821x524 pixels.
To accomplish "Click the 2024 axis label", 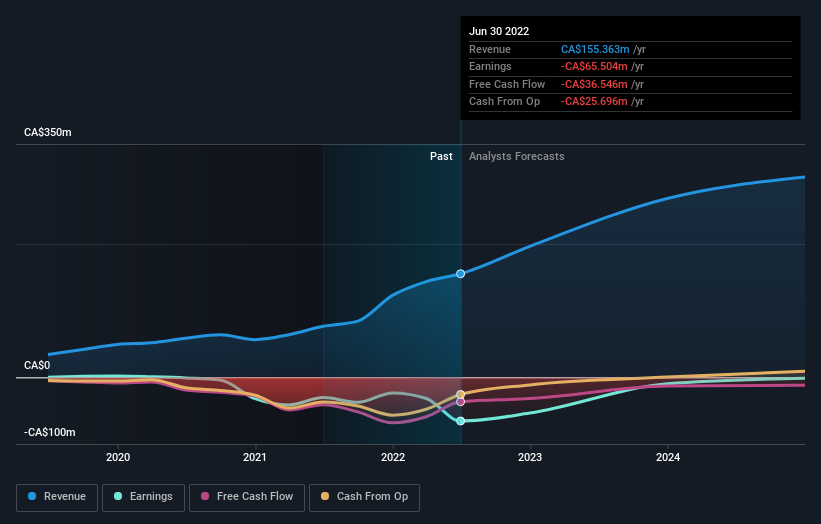I will point(668,458).
